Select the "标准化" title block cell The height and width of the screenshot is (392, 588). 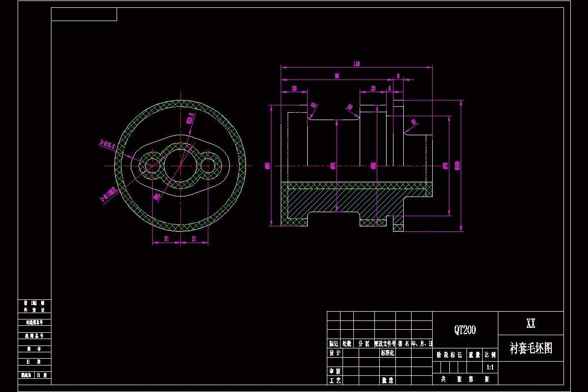388,352
